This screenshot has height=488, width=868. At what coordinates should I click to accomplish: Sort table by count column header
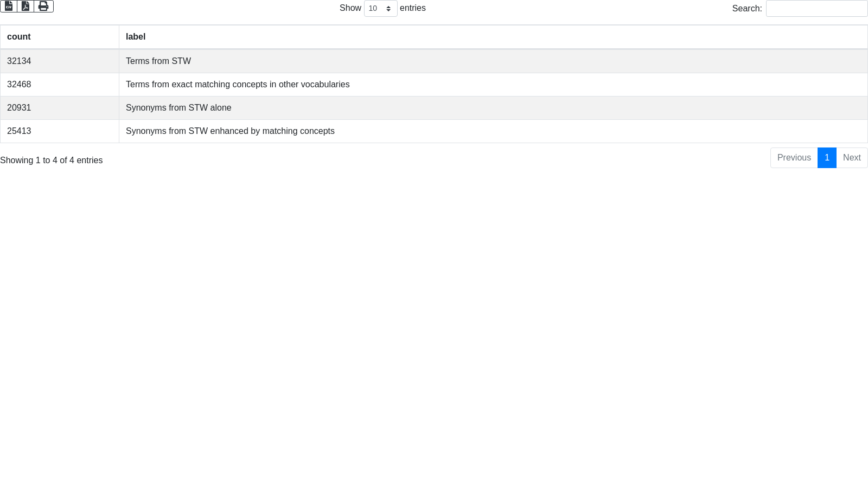[19, 37]
